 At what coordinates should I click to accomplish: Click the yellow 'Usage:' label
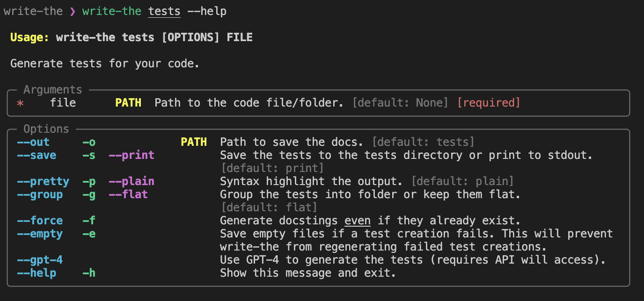point(29,37)
